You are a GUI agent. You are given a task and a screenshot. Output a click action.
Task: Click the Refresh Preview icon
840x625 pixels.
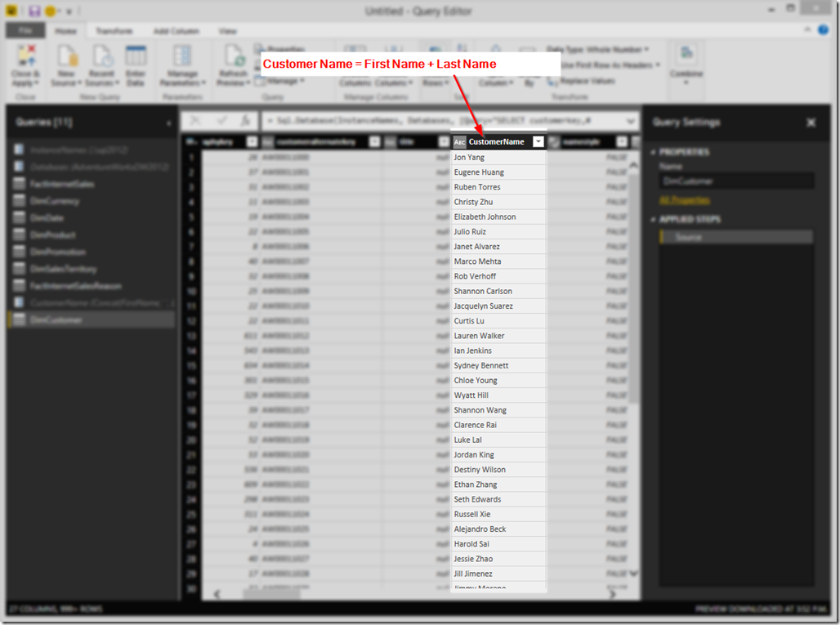click(x=235, y=56)
